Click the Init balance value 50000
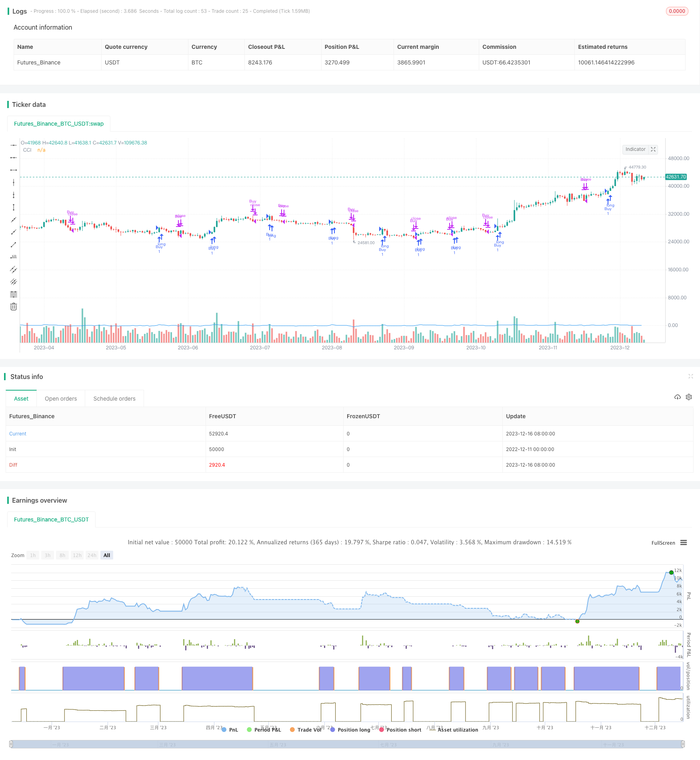Viewport: 700px width, 760px height. 216,449
